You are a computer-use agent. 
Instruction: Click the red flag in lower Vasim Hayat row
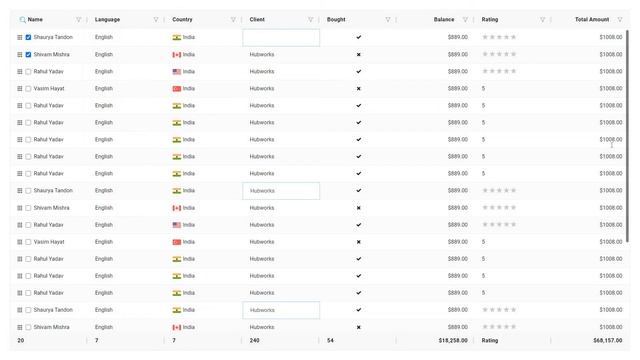(177, 242)
